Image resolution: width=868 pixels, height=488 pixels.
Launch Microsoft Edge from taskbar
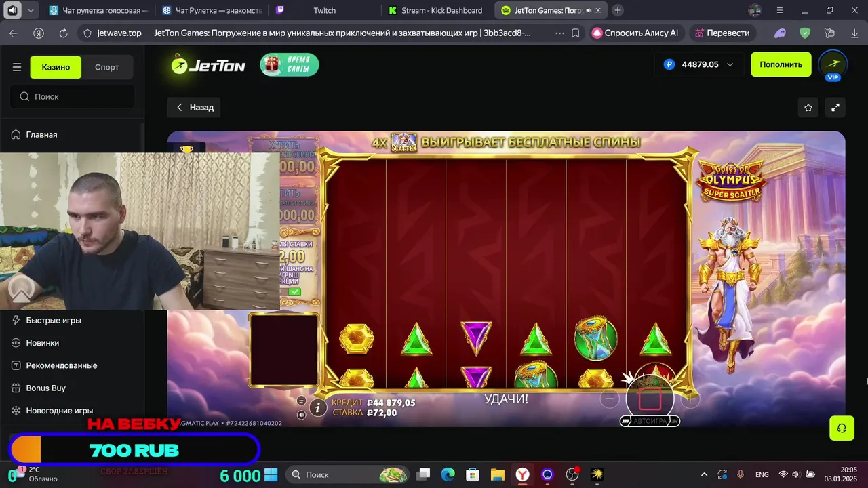[x=448, y=474]
